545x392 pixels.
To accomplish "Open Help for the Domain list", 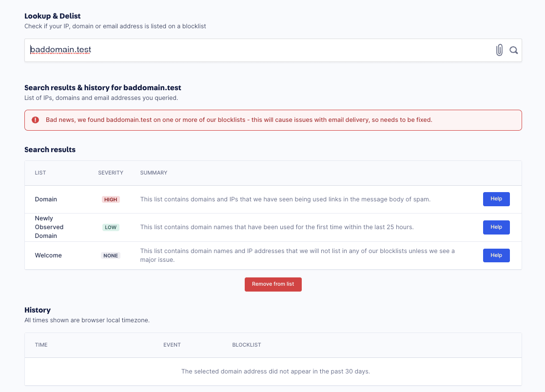I will [496, 199].
